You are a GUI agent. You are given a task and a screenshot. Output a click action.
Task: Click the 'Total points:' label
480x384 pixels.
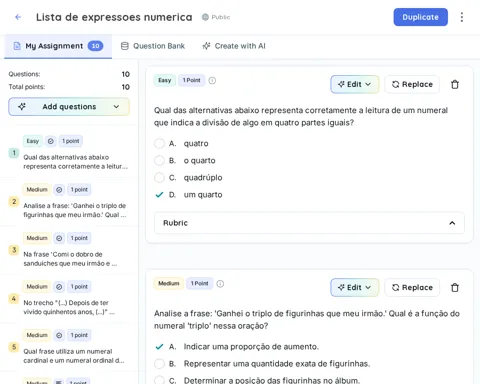[x=27, y=87]
